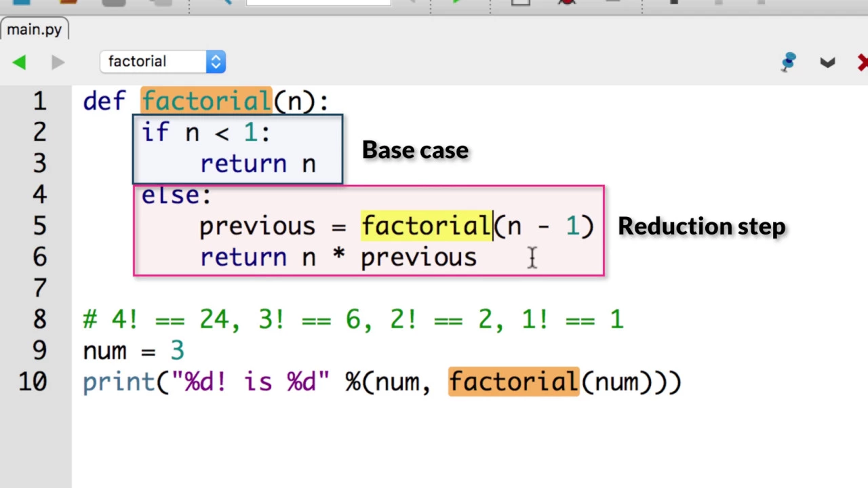
Task: Open the factorial symbol dropdown
Action: (x=163, y=62)
